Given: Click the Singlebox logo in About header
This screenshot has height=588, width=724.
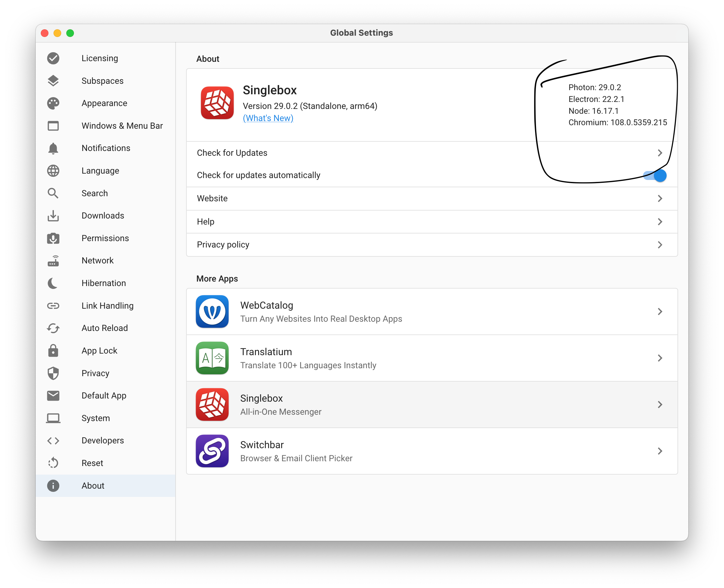Looking at the screenshot, I should (x=217, y=103).
